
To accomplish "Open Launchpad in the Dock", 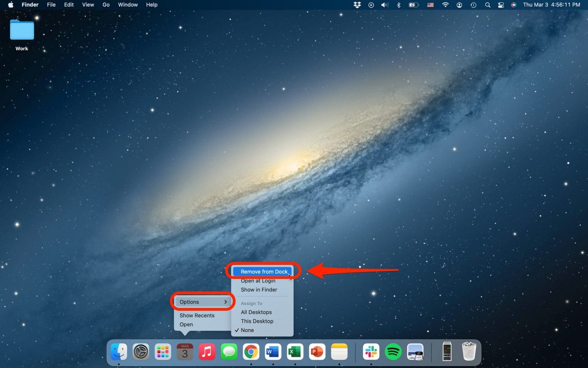I will tap(163, 352).
